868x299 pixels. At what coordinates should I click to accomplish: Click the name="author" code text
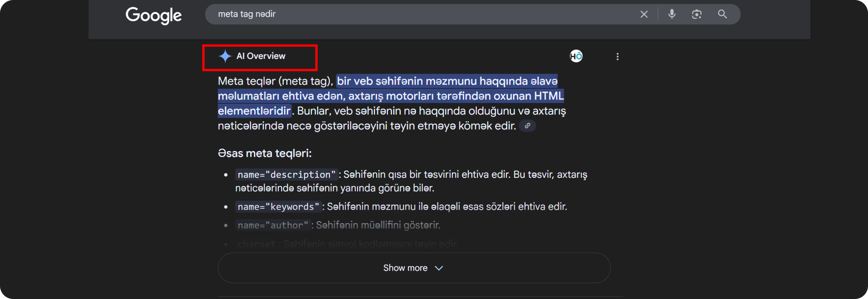(x=273, y=225)
